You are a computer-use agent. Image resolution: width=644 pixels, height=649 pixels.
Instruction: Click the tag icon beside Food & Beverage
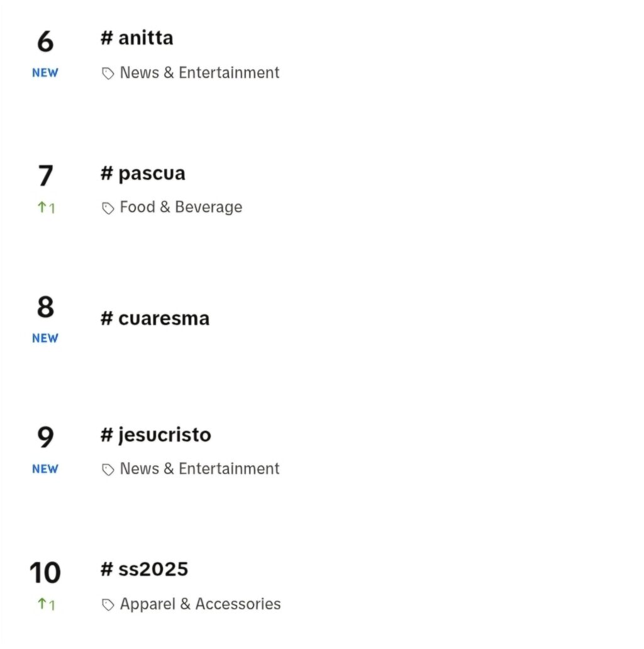pos(108,208)
